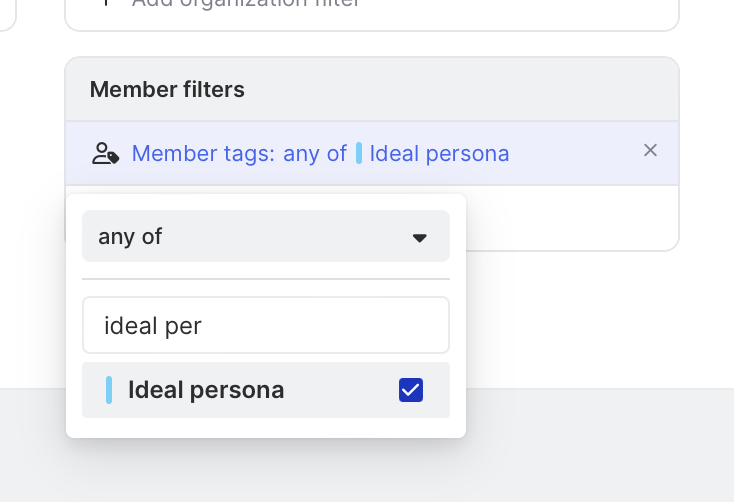Click the "any of" operator text in the filter row

tap(314, 153)
